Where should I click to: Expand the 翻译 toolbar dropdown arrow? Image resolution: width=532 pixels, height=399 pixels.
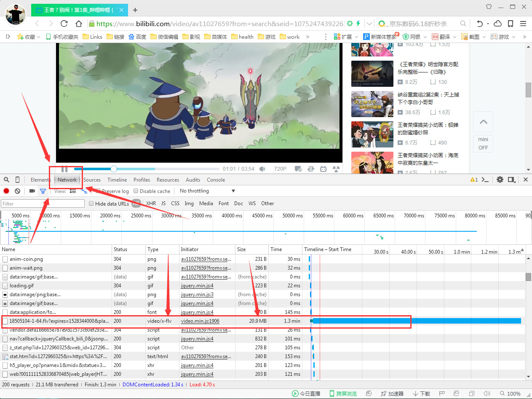click(x=455, y=37)
